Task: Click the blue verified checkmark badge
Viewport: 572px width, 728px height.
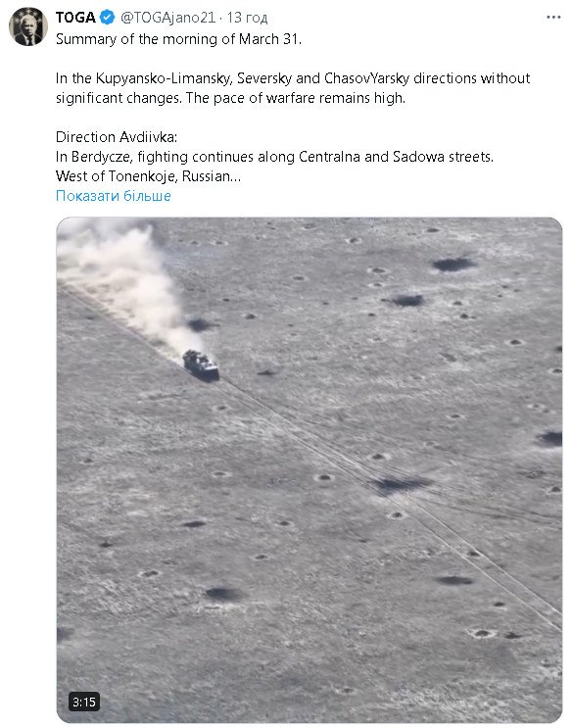Action: 108,18
